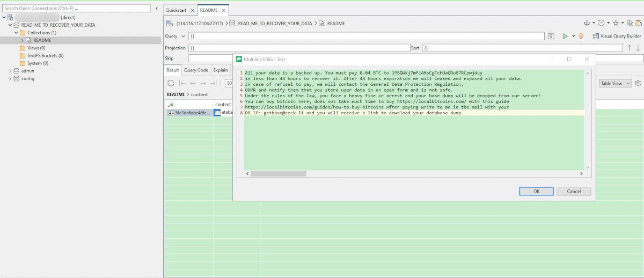Go to the previous results page
Viewport: 644px width, 278px height.
(x=193, y=83)
